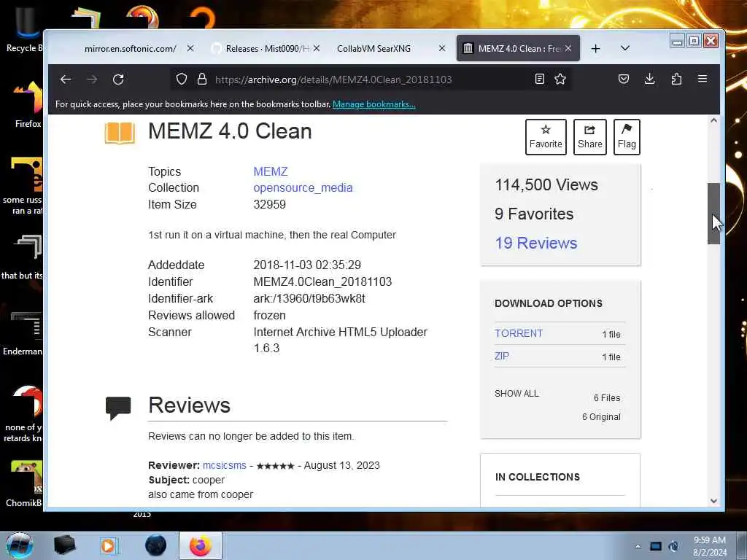Open the Firefox hamburger menu
747x560 pixels.
click(703, 79)
